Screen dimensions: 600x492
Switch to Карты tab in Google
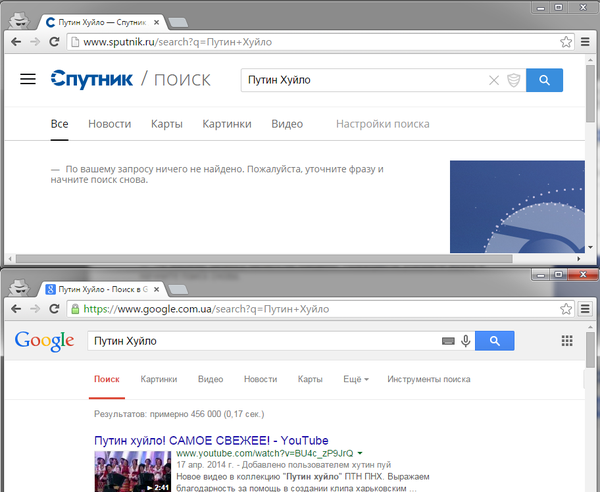coord(310,379)
